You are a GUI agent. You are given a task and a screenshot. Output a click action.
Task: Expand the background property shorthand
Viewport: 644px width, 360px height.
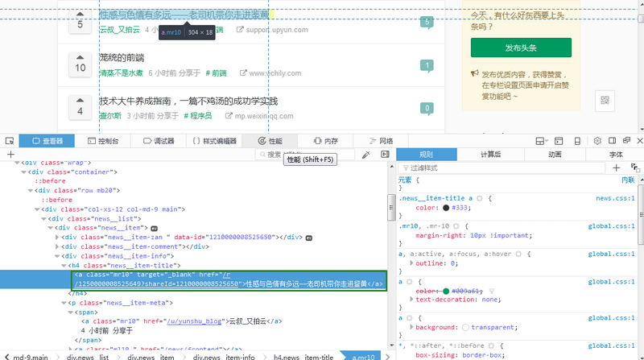[411, 327]
